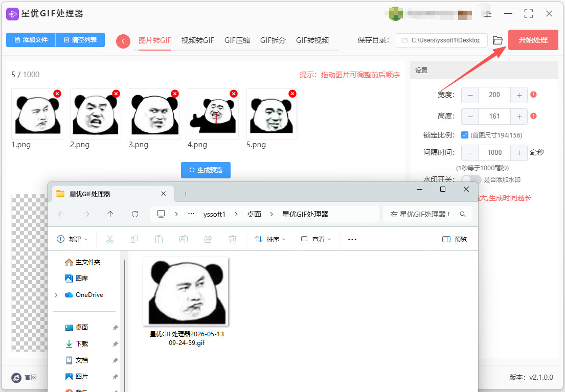
Task: Go up one folder in File Explorer
Action: point(110,214)
